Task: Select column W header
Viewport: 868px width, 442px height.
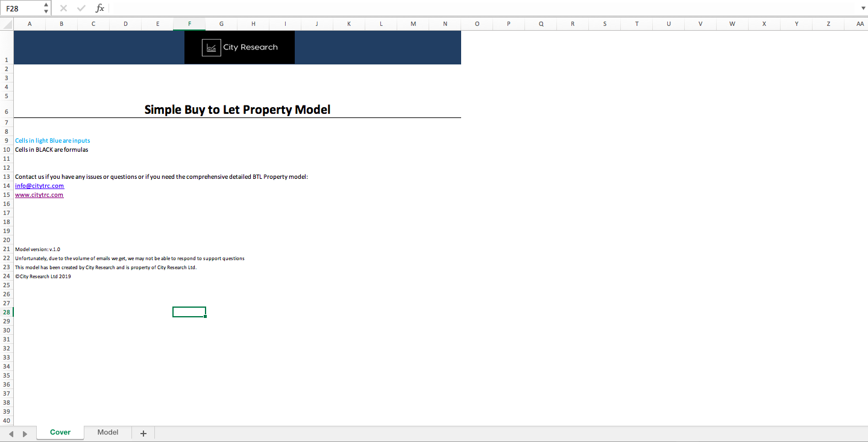Action: pos(732,24)
